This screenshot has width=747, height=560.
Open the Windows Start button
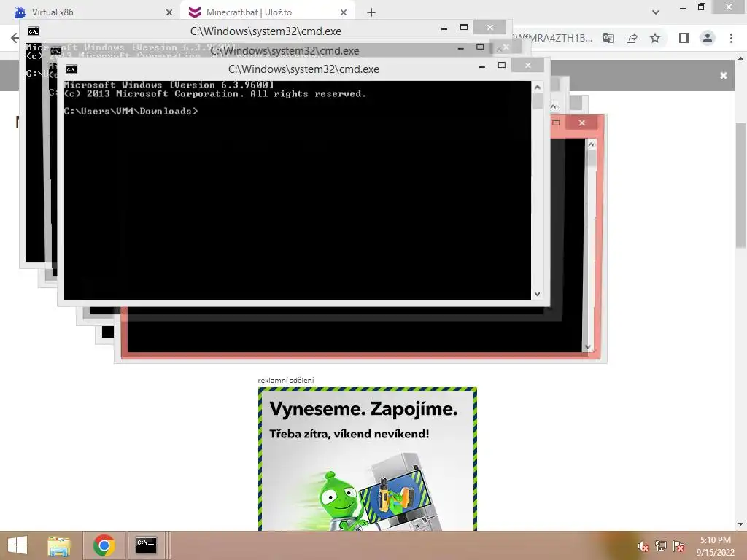coord(18,545)
